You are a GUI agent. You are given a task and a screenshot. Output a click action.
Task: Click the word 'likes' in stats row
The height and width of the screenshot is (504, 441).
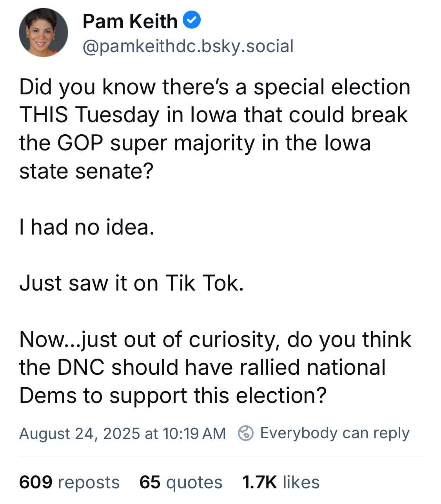301,482
